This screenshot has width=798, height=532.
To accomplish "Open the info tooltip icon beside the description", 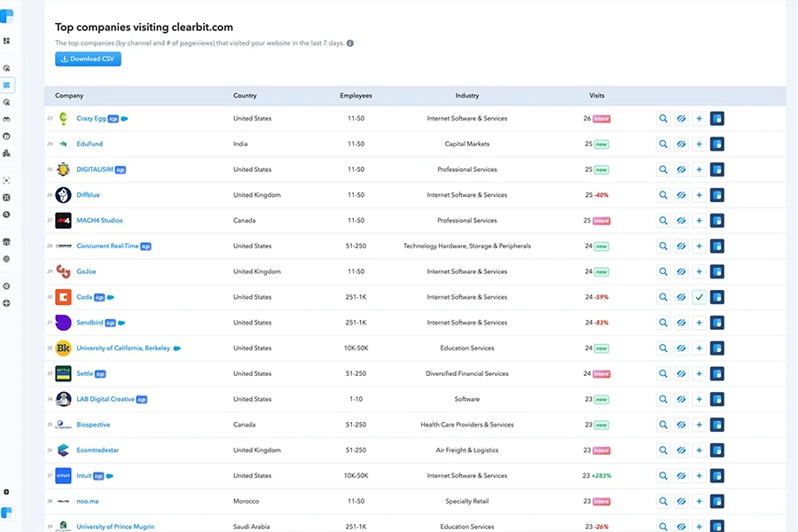I will (x=350, y=43).
